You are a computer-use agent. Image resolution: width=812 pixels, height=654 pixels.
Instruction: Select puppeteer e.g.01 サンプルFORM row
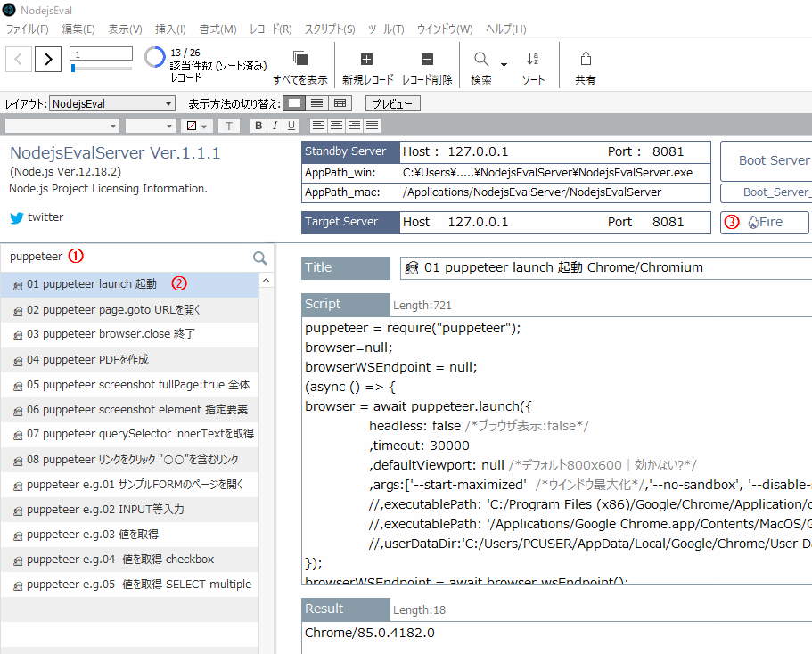point(129,485)
